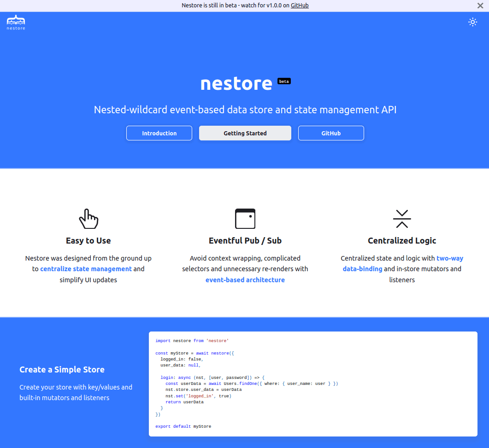This screenshot has height=448, width=489.
Task: Click the Easy to Use heading
Action: click(x=88, y=241)
